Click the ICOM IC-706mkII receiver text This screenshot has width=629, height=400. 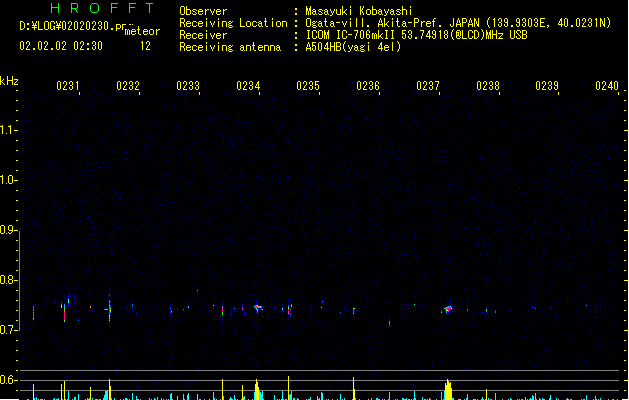click(416, 35)
